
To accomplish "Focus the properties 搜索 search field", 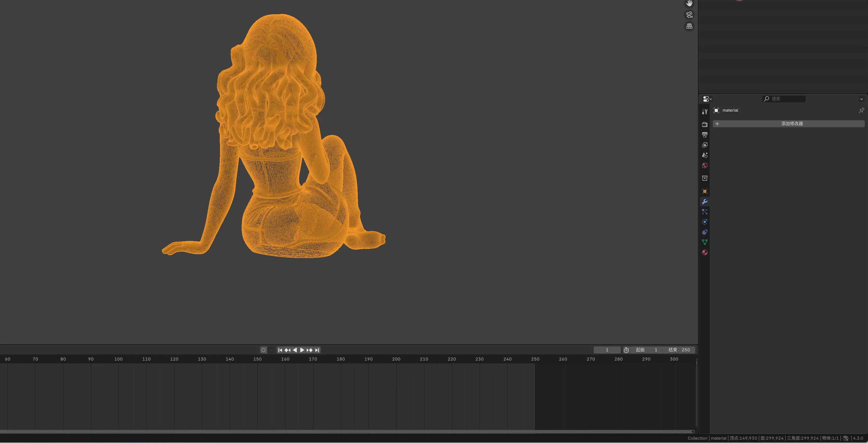I will point(784,99).
